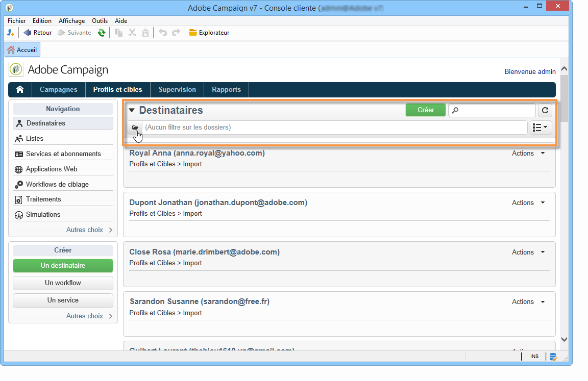
Task: Go back with Retour button
Action: [x=37, y=33]
